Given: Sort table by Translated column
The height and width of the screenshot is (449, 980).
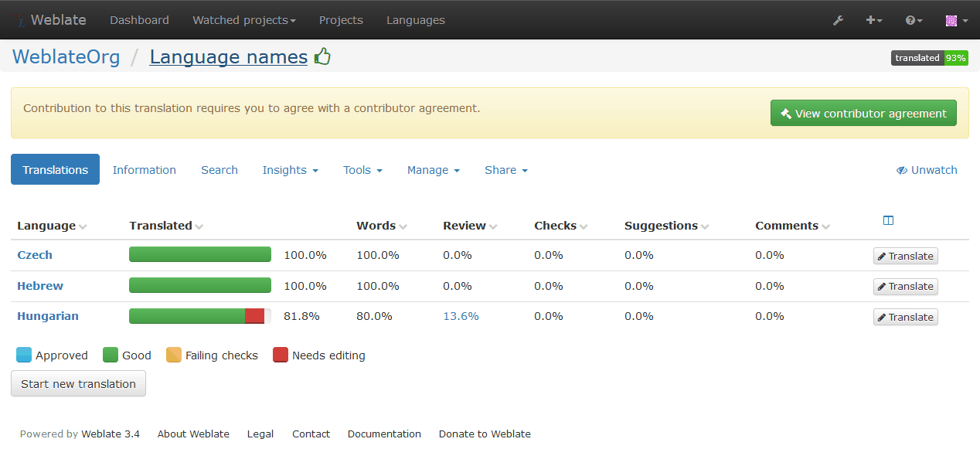Looking at the screenshot, I should [166, 226].
